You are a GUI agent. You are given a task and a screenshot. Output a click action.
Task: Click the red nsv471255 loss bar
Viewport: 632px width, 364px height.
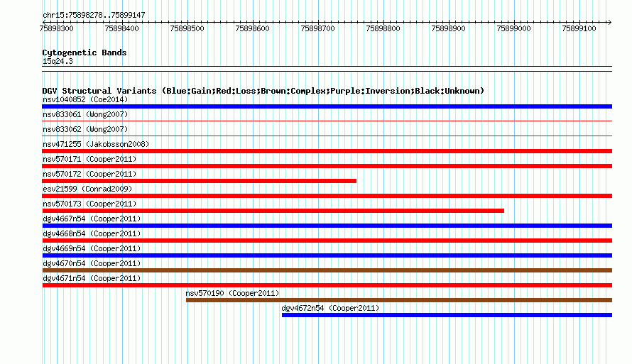pyautogui.click(x=327, y=151)
